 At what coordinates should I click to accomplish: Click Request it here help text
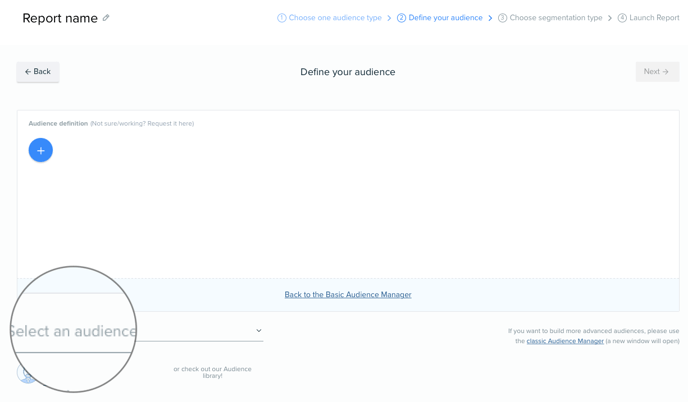tap(170, 124)
